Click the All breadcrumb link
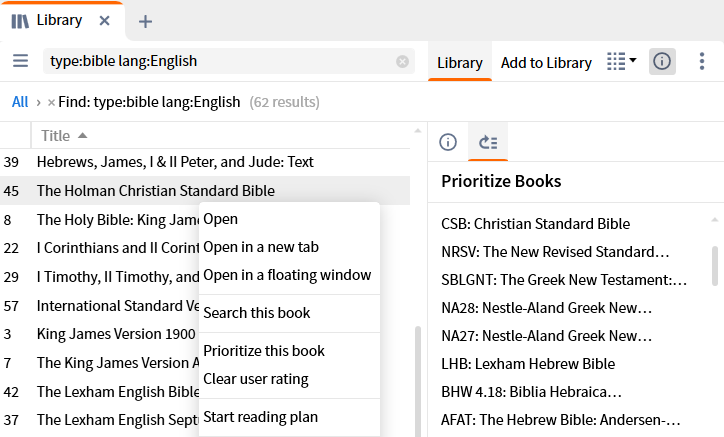This screenshot has height=437, width=724. pyautogui.click(x=20, y=101)
